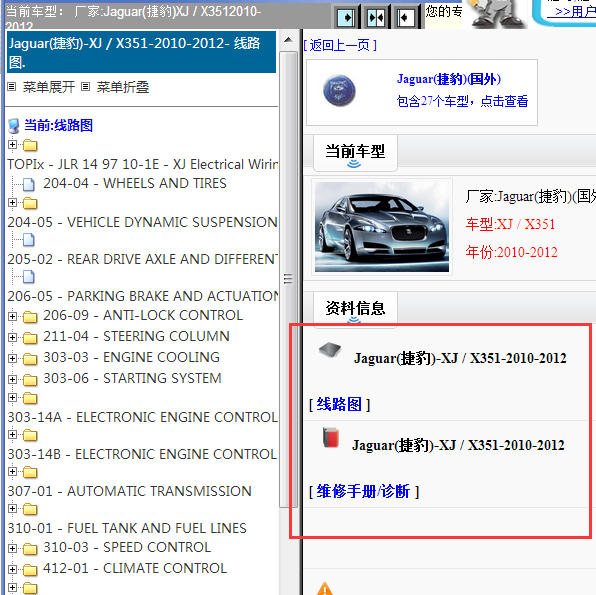The image size is (596, 595).
Task: Click 车型:XJ / X351 red text
Action: click(510, 224)
